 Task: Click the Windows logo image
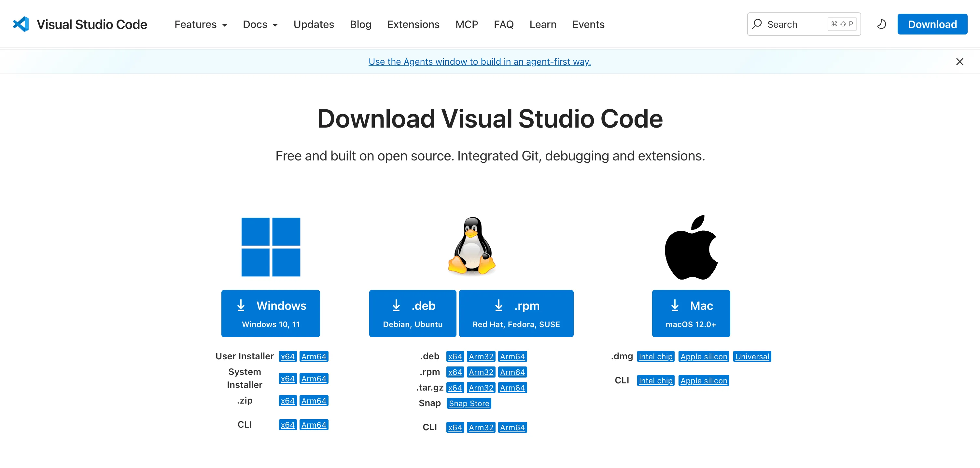coord(271,247)
